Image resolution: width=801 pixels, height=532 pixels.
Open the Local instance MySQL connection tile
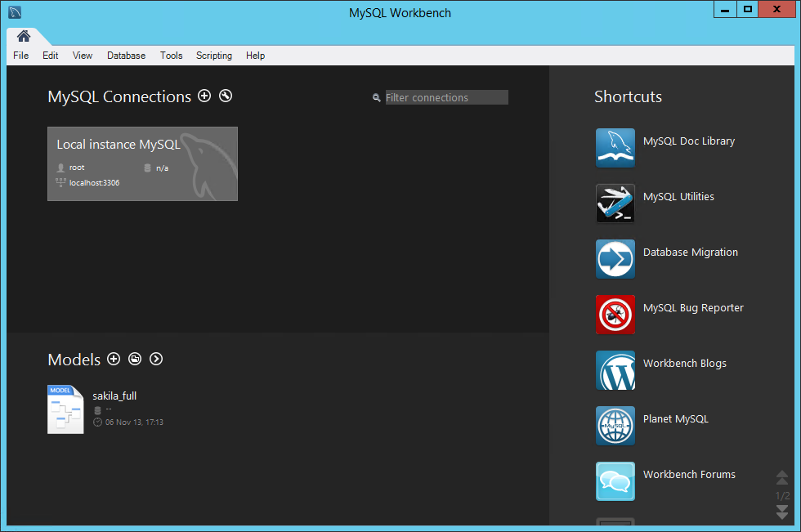click(x=142, y=163)
